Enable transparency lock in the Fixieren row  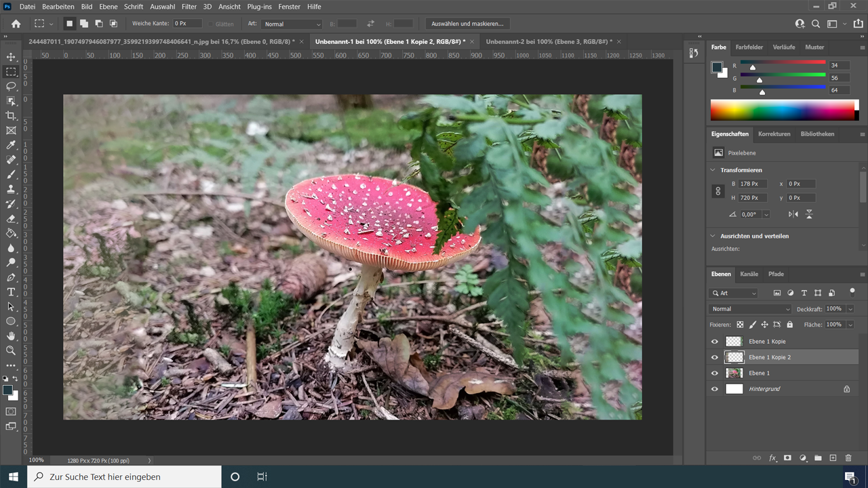[x=740, y=325]
